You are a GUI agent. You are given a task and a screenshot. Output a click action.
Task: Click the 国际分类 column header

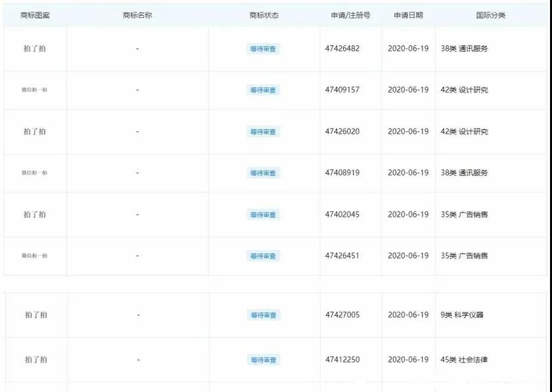(x=491, y=15)
